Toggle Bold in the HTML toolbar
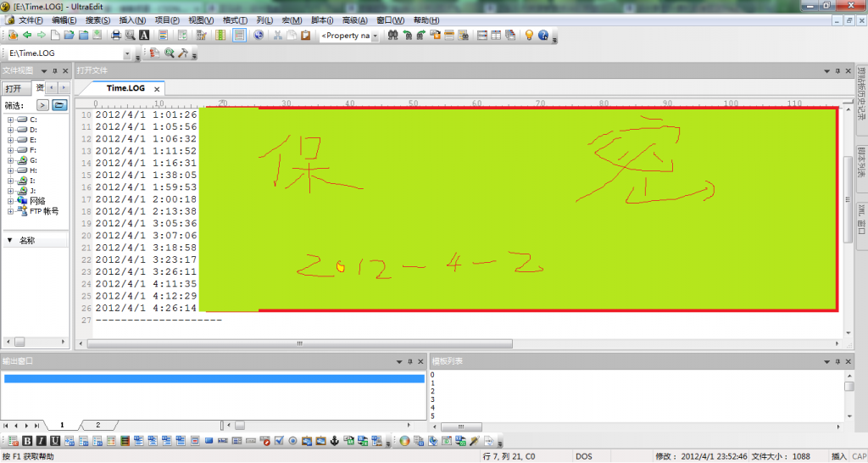868x463 pixels. (x=27, y=441)
